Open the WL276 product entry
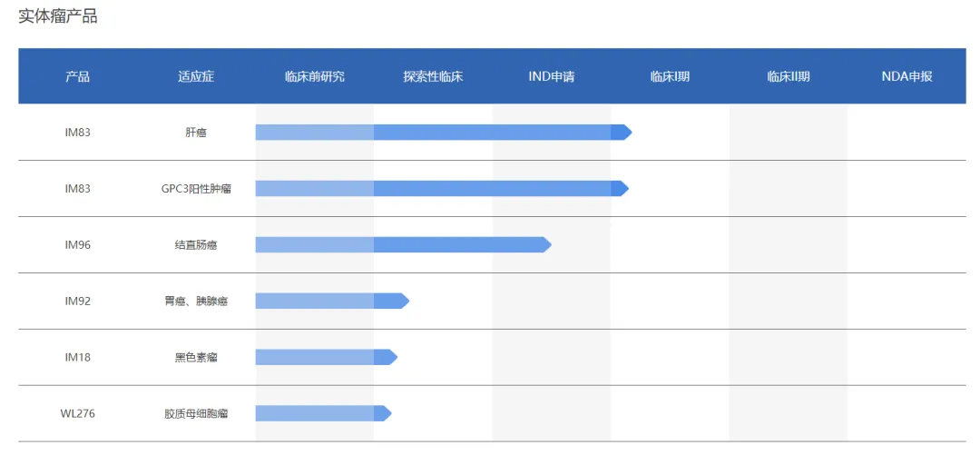This screenshot has height=455, width=980. [78, 414]
